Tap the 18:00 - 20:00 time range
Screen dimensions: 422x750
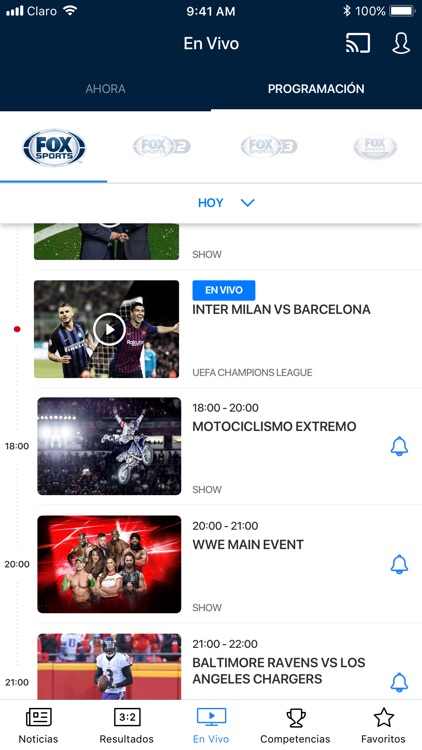point(225,408)
